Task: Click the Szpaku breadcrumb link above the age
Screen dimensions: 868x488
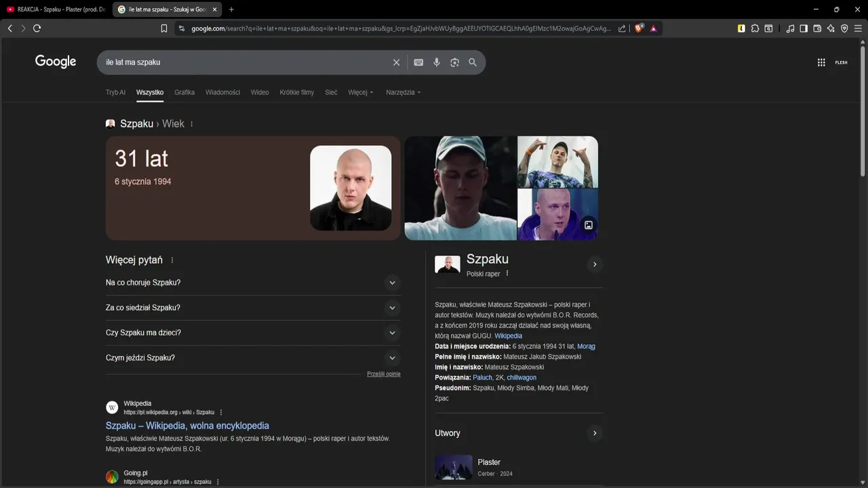Action: click(x=136, y=124)
